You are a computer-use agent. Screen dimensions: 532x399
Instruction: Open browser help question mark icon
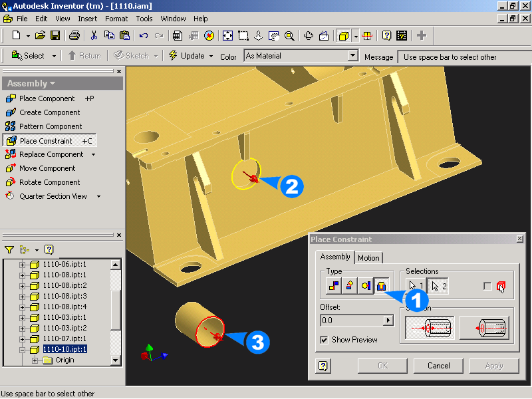[x=49, y=250]
